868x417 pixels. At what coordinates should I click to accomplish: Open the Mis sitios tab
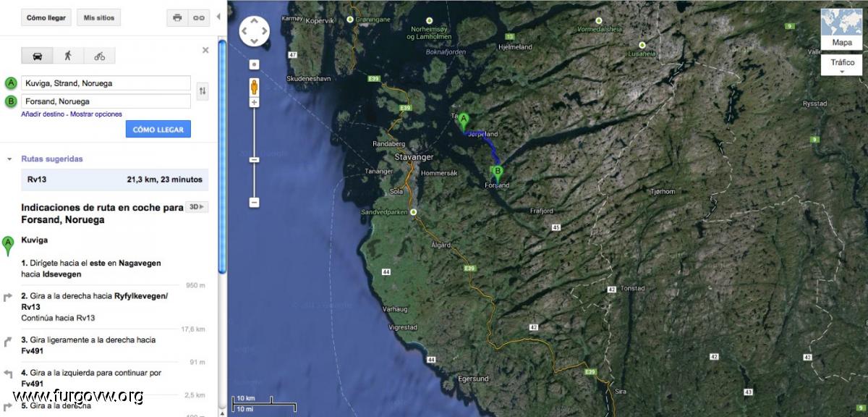[x=99, y=17]
